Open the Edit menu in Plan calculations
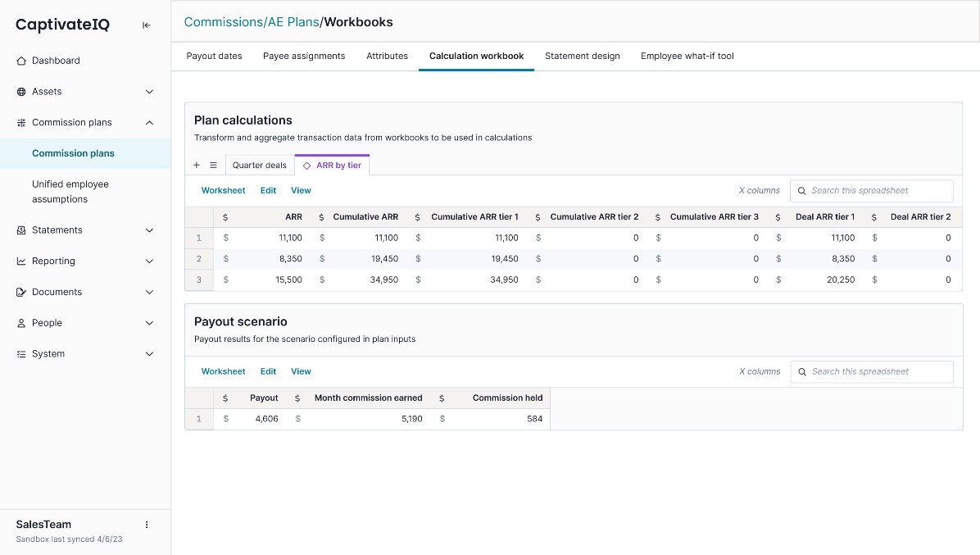Image resolution: width=980 pixels, height=555 pixels. point(268,190)
